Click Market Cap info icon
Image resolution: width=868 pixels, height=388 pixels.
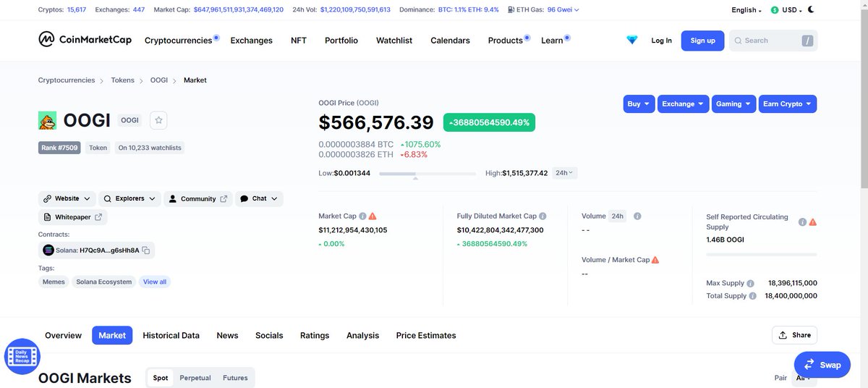362,216
